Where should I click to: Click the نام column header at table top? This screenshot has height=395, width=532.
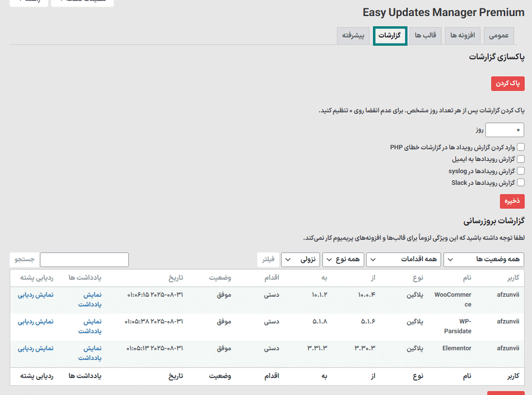click(x=467, y=278)
